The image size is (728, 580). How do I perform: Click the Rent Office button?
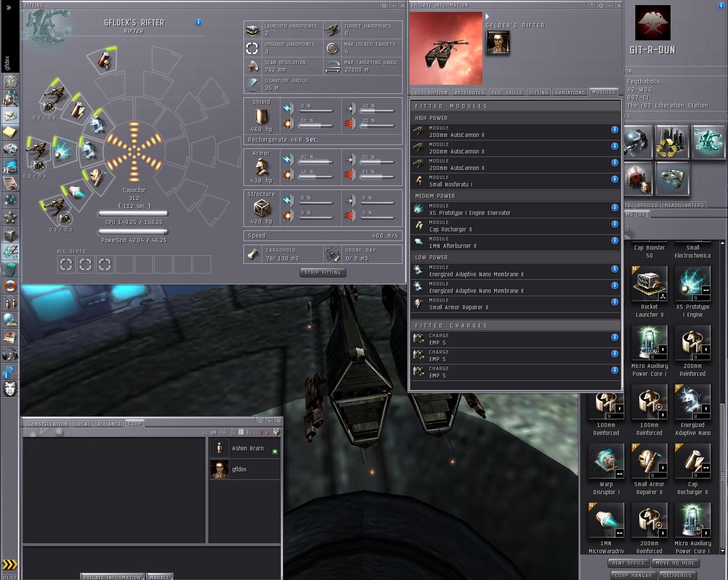[628, 563]
